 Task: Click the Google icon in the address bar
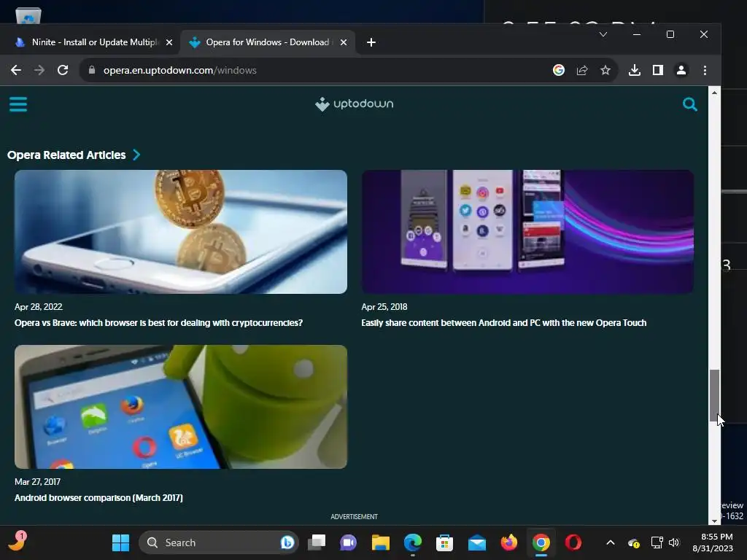(558, 71)
